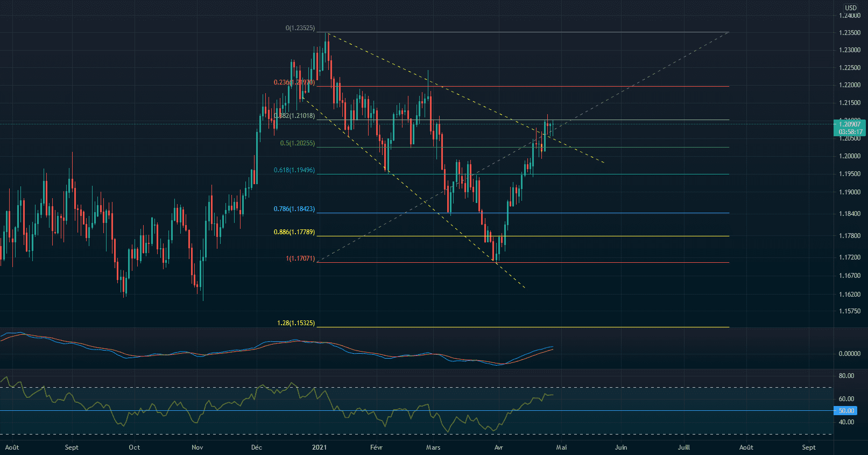The image size is (868, 455).
Task: Click the 60.00 RSI scale value
Action: click(846, 399)
